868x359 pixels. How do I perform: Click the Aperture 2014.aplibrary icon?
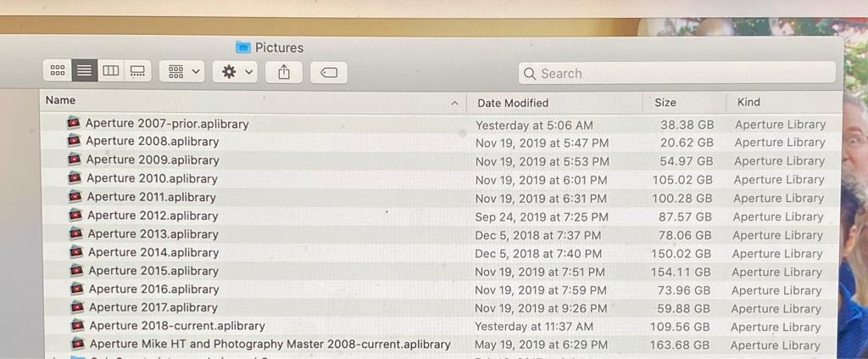(76, 252)
